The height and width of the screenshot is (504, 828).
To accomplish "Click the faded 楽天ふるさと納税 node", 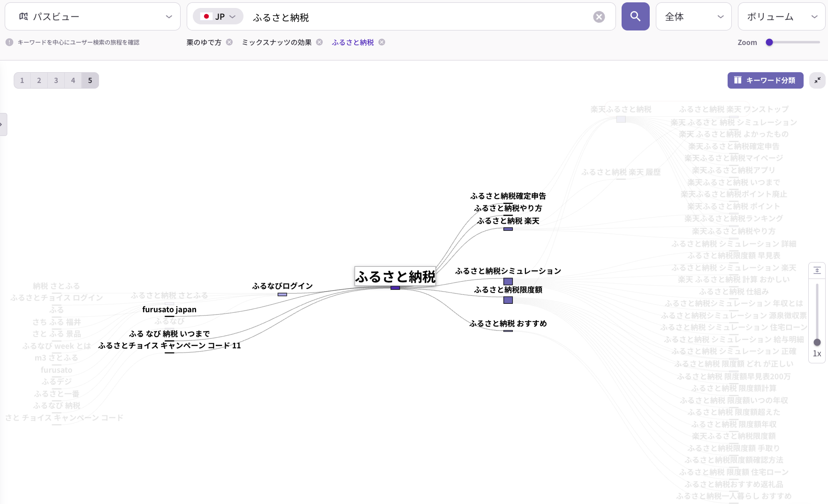I will click(621, 109).
